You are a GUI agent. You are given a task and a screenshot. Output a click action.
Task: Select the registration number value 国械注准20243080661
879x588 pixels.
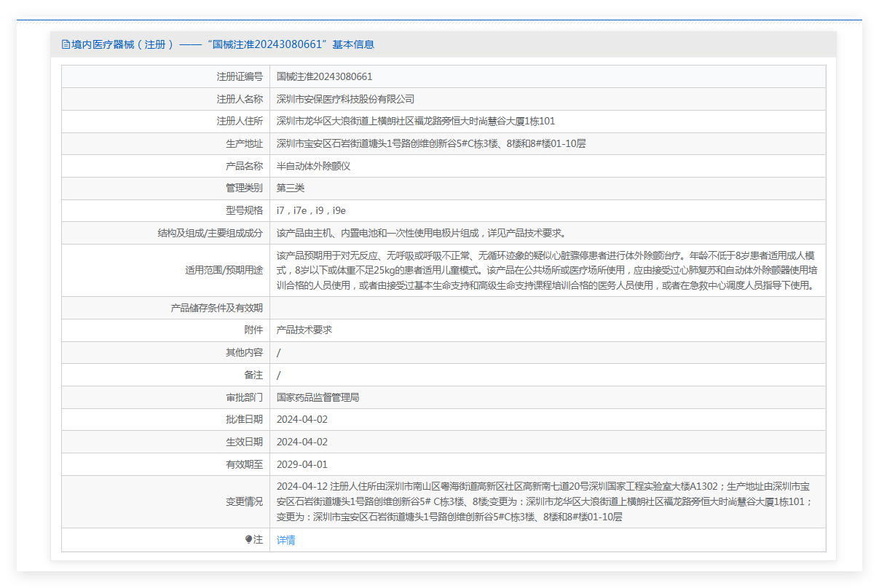[x=324, y=76]
